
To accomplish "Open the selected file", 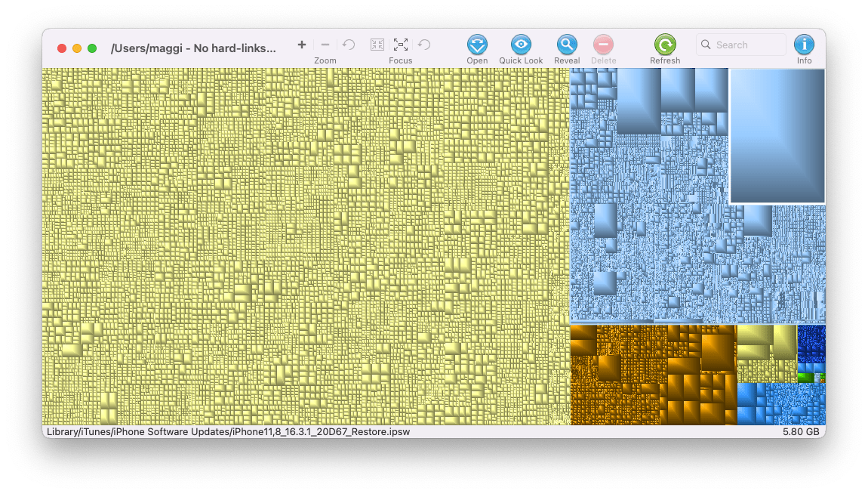I will (477, 45).
